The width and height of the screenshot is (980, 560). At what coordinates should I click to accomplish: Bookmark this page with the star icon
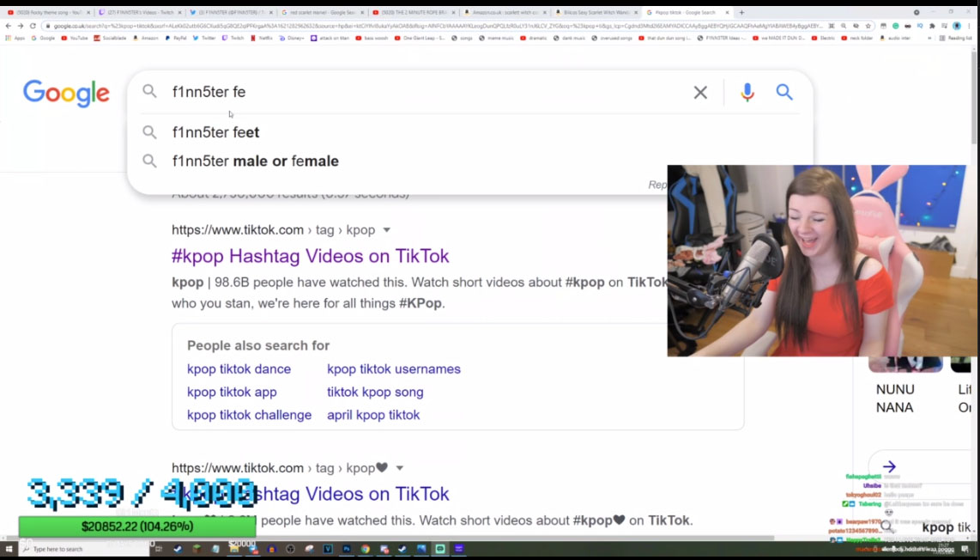point(868,26)
